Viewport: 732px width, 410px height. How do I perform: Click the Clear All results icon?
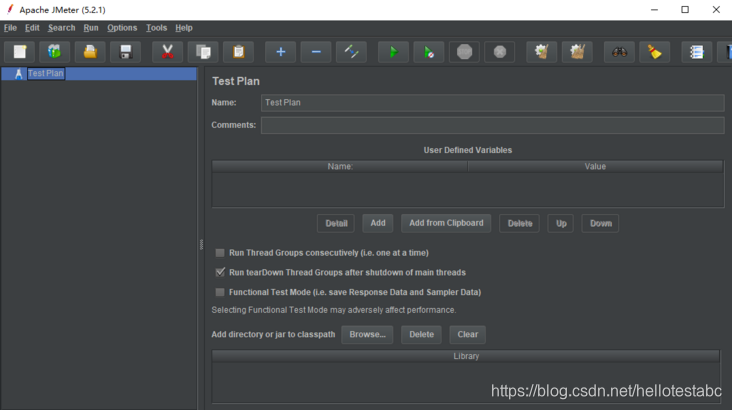point(577,52)
